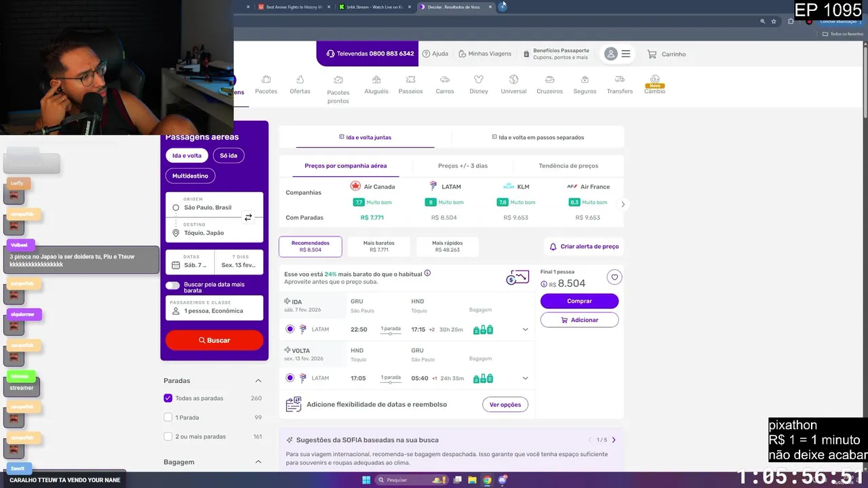This screenshot has height=488, width=868.
Task: Uncheck Todas as paradas filter
Action: (x=168, y=399)
